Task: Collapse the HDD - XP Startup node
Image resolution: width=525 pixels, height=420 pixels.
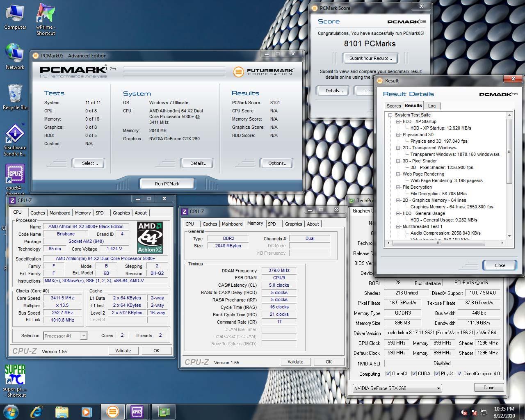Action: point(398,121)
